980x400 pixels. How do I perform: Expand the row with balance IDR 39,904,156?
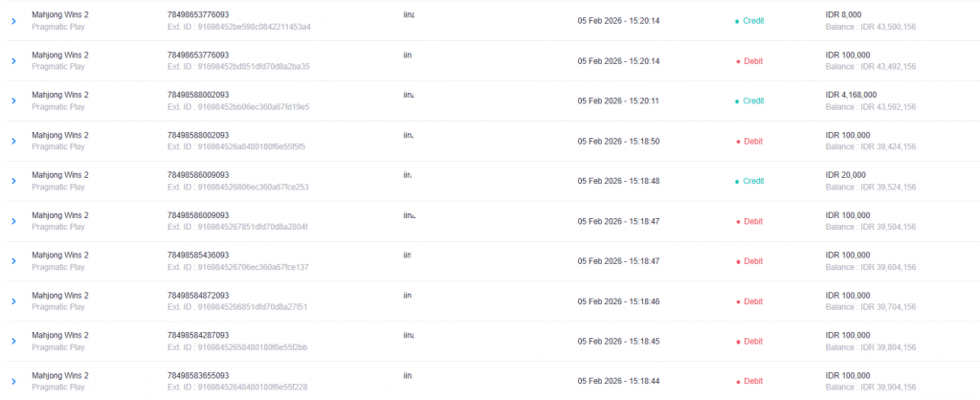click(13, 381)
